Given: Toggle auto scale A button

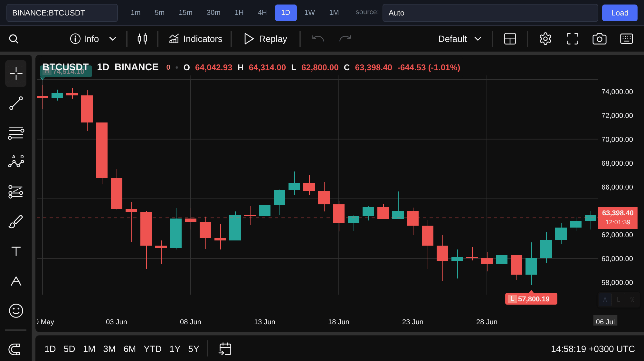Looking at the screenshot, I should tap(605, 300).
